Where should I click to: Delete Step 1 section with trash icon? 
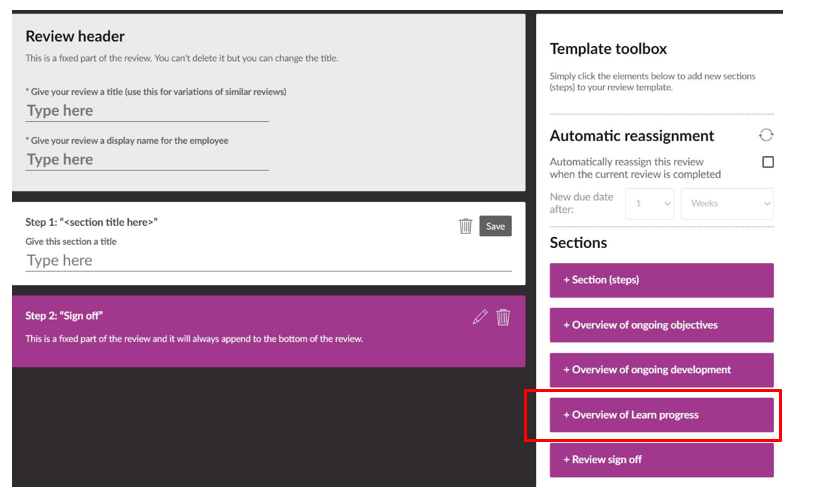(x=465, y=226)
